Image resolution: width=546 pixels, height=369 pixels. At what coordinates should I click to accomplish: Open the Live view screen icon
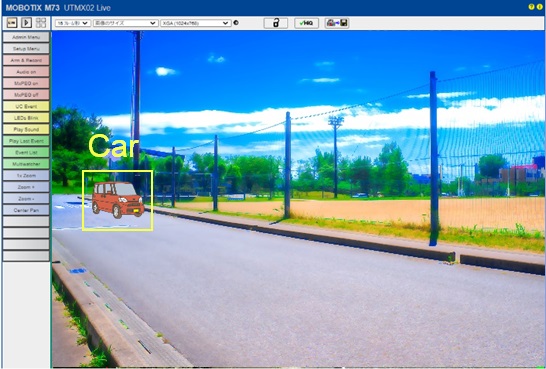[12, 23]
